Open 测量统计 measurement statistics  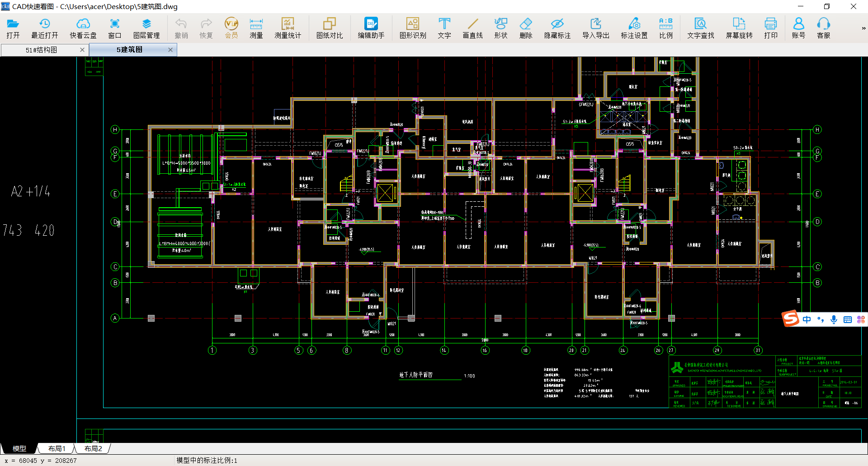click(x=288, y=29)
